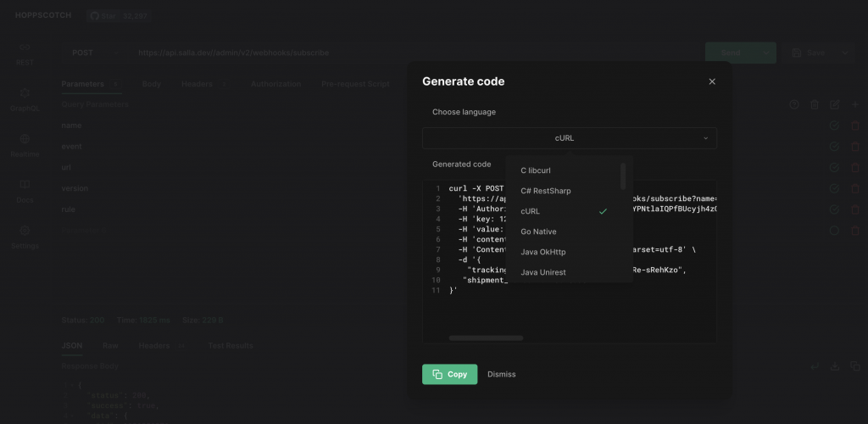The image size is (868, 424).
Task: Open the Realtime sidebar section
Action: point(25,146)
